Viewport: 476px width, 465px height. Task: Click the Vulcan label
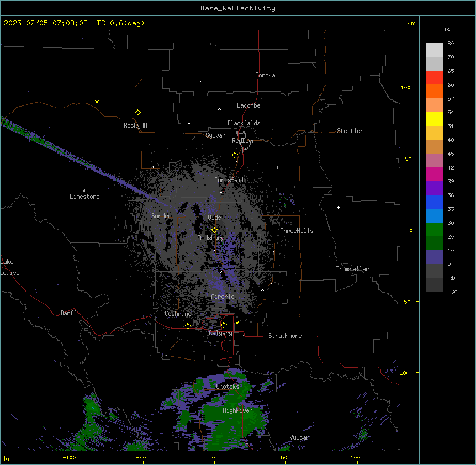click(300, 437)
